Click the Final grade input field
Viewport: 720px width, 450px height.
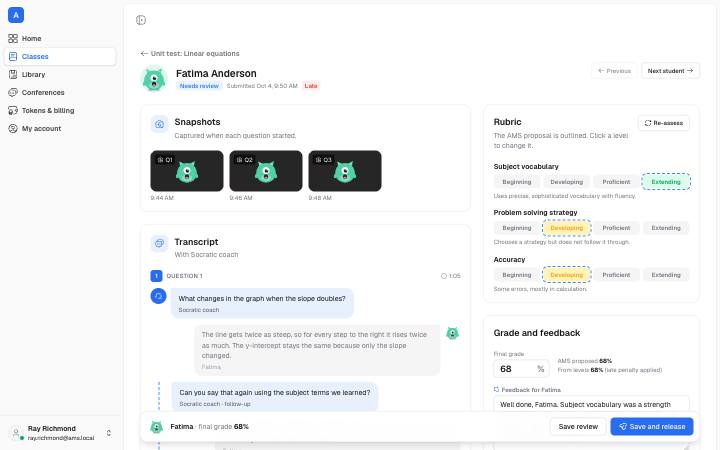pyautogui.click(x=521, y=369)
